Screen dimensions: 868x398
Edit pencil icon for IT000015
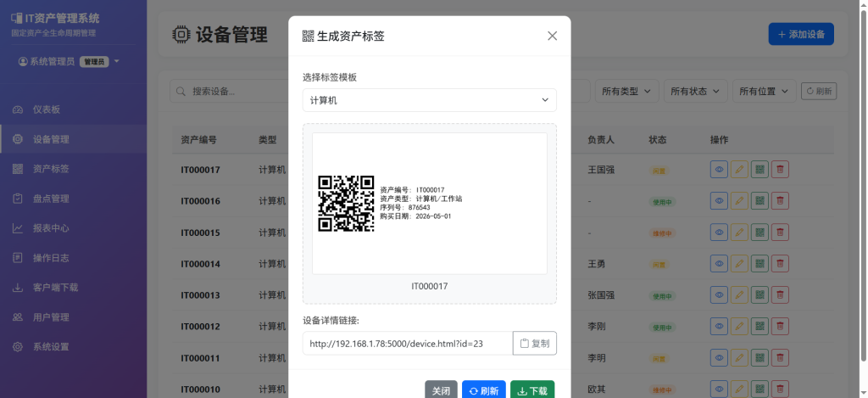(739, 233)
